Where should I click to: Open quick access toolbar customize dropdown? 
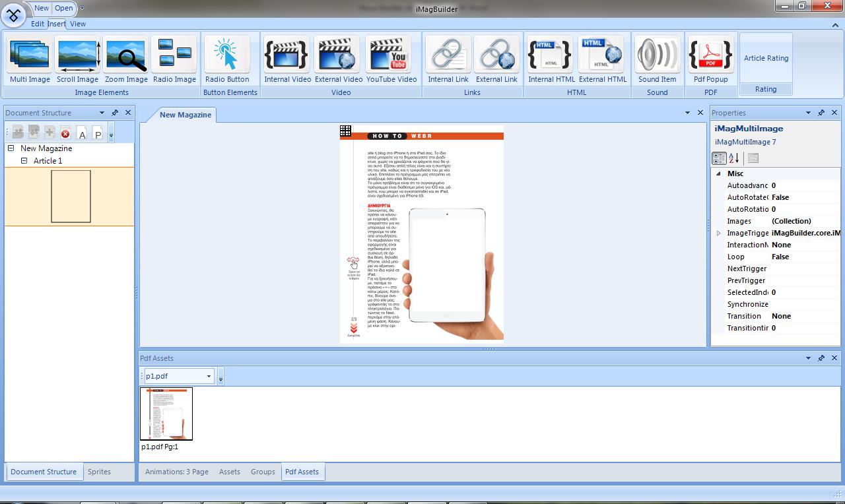click(x=83, y=9)
